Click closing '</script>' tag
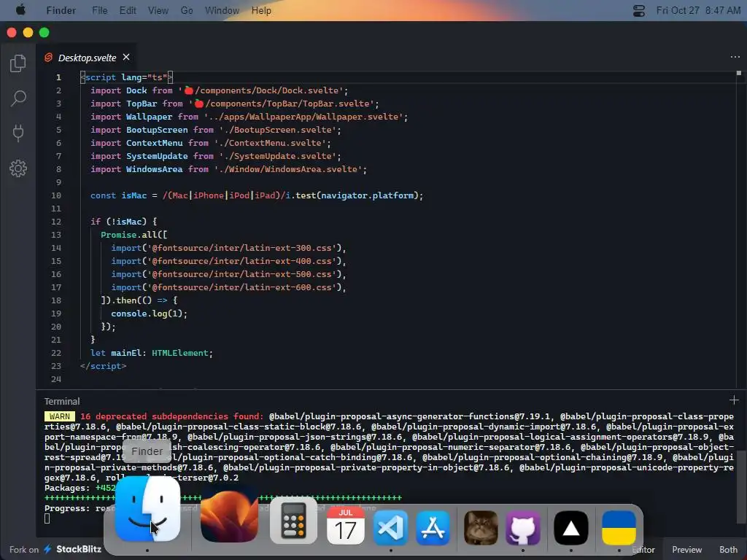 tap(103, 366)
